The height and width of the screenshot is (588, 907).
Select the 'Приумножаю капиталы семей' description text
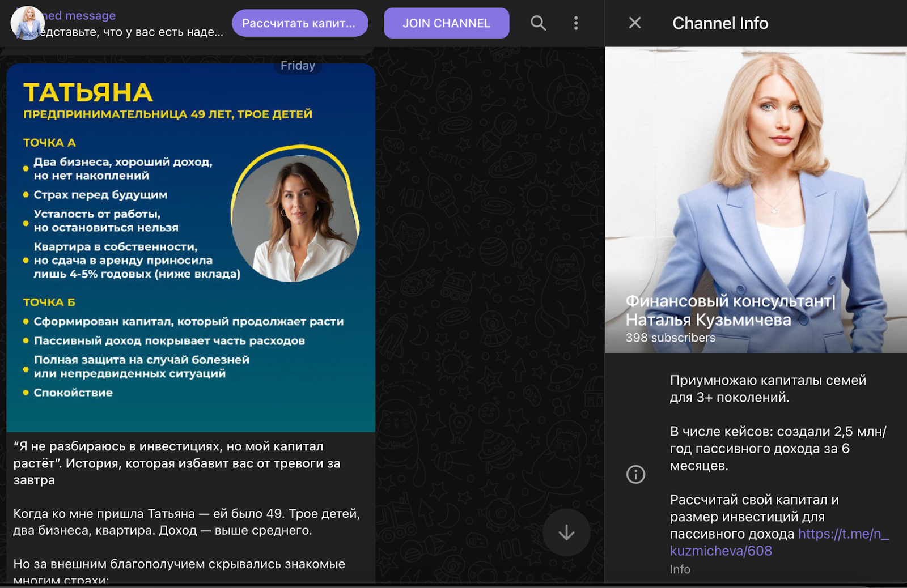coord(768,389)
